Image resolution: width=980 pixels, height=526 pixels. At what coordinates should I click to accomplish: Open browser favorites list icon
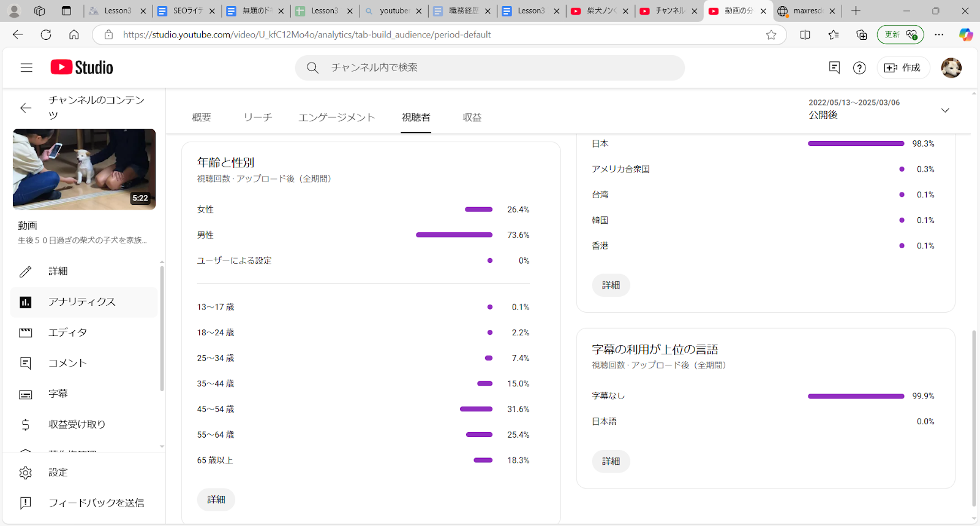[x=834, y=35]
